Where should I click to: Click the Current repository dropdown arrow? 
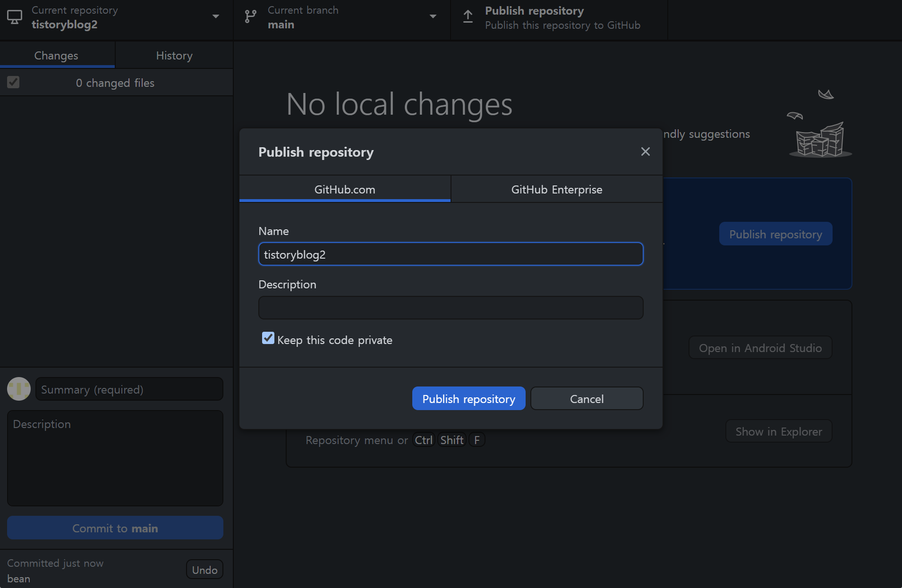pos(216,17)
